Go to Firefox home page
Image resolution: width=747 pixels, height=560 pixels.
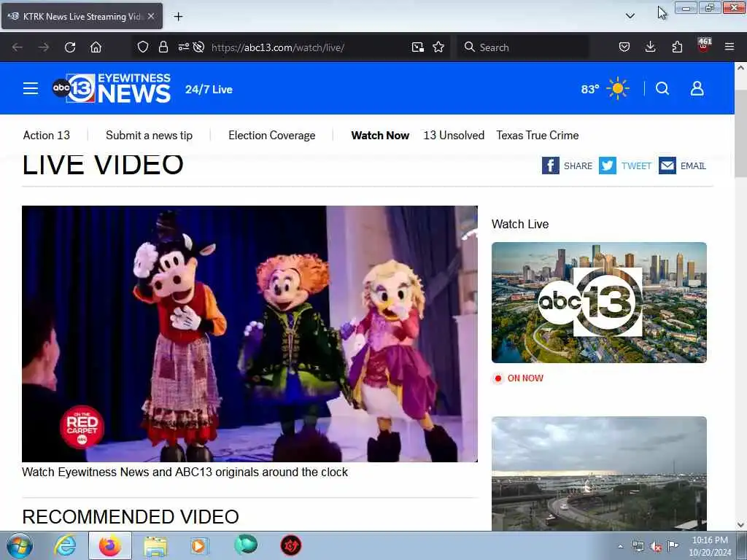(96, 47)
